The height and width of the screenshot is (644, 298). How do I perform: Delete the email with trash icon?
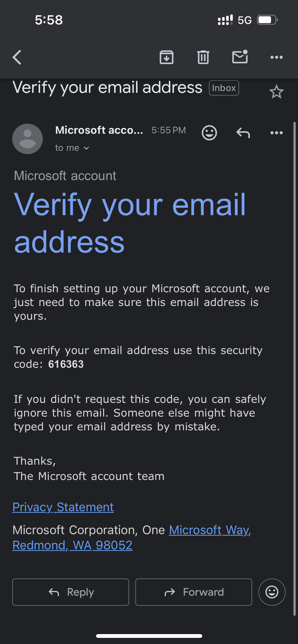tap(203, 57)
